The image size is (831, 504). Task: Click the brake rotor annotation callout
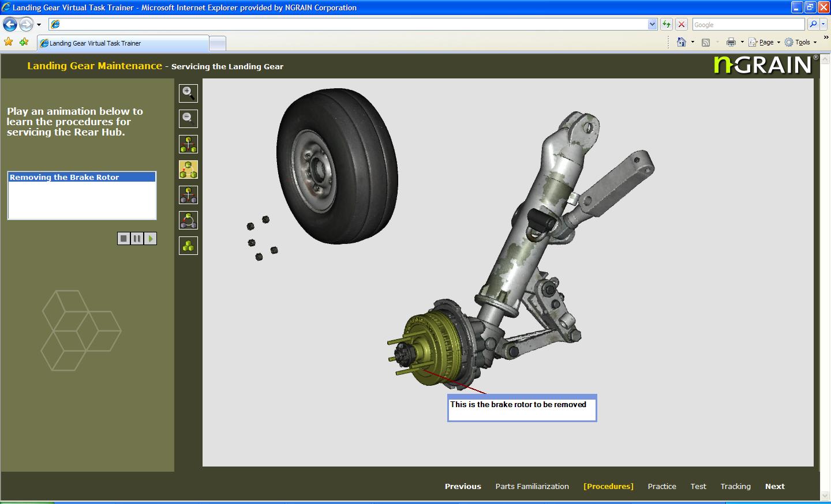point(522,408)
